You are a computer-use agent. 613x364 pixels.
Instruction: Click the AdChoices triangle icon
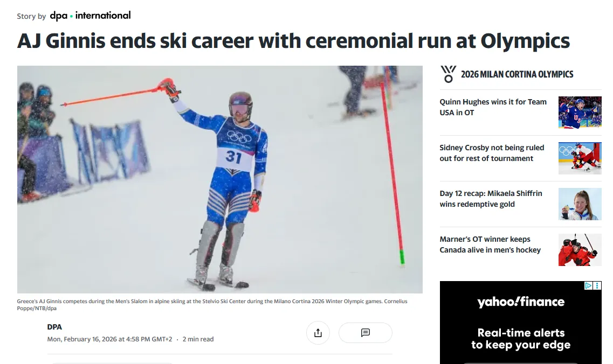589,286
